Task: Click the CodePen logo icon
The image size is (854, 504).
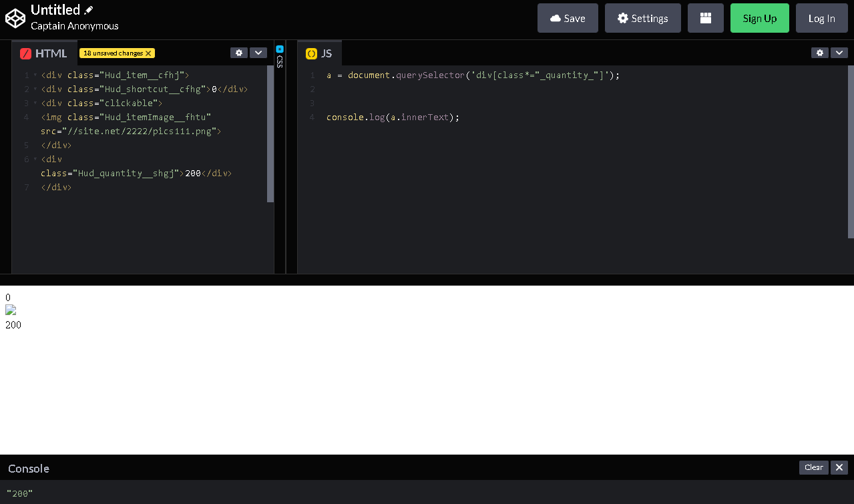Action: pos(15,19)
